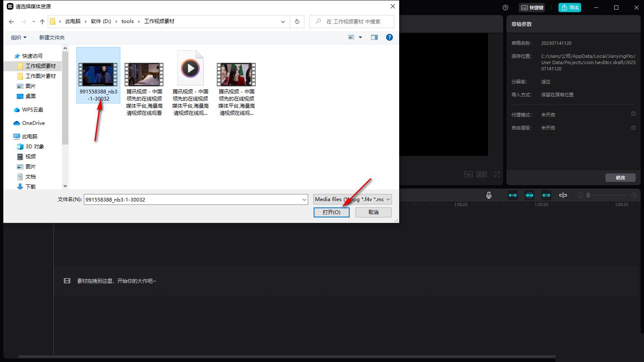Click the navigation pane scroll up arrow

[65, 49]
